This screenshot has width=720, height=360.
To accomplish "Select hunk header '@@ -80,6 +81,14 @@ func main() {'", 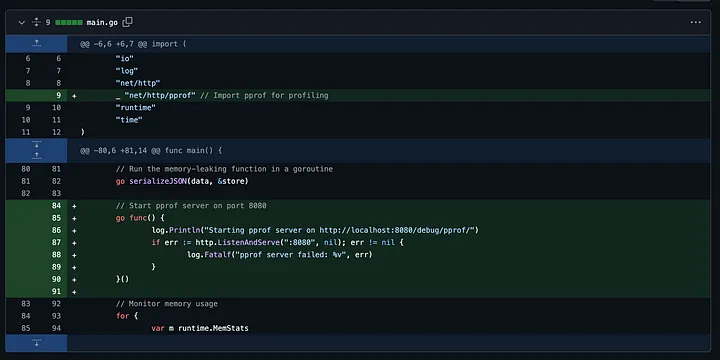I will click(x=151, y=151).
